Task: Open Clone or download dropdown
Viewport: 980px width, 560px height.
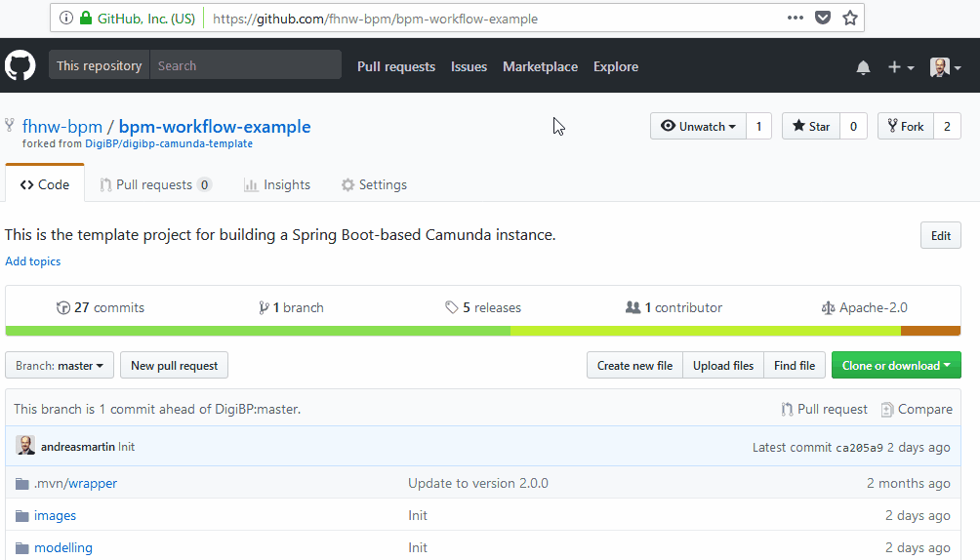Action: [x=896, y=365]
